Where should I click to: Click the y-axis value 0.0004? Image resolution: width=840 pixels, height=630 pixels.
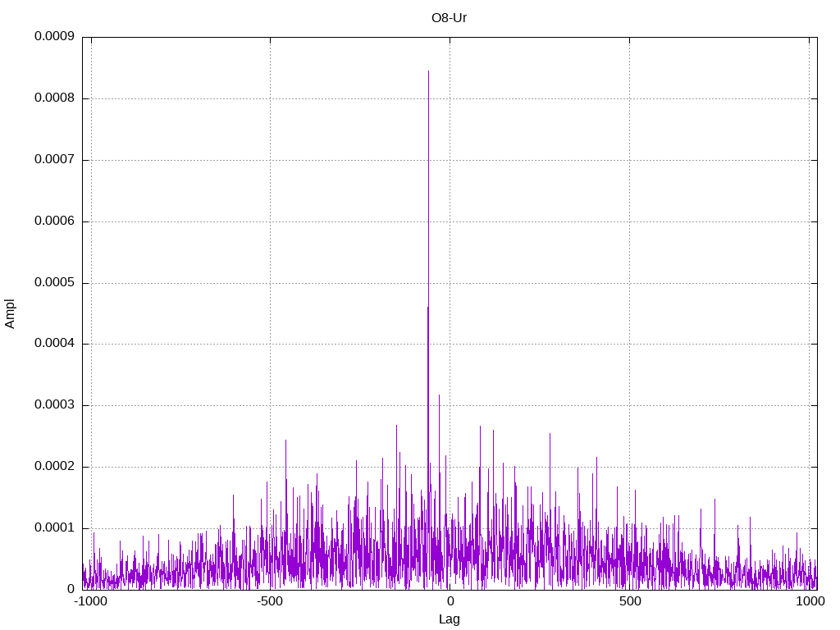[x=55, y=343]
